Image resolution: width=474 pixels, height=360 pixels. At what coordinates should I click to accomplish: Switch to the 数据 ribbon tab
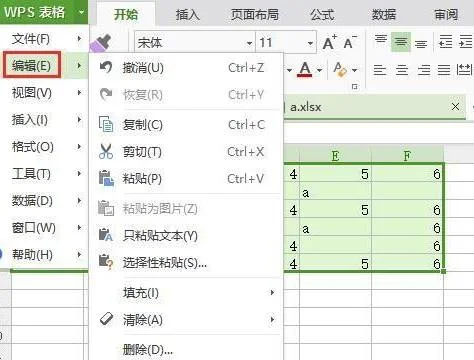tap(384, 14)
